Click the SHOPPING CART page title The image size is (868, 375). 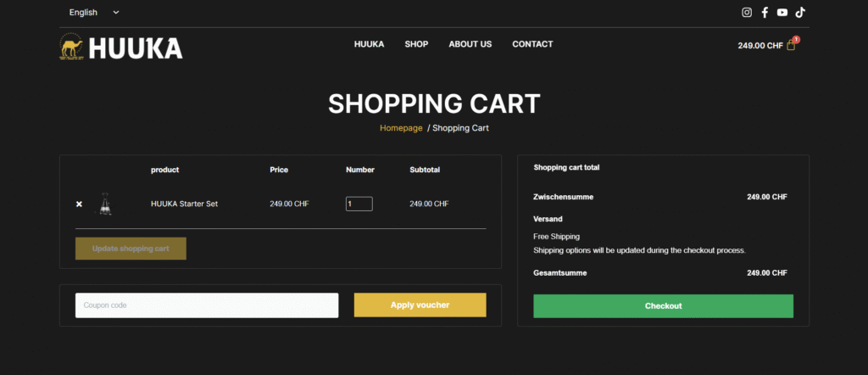coord(434,104)
